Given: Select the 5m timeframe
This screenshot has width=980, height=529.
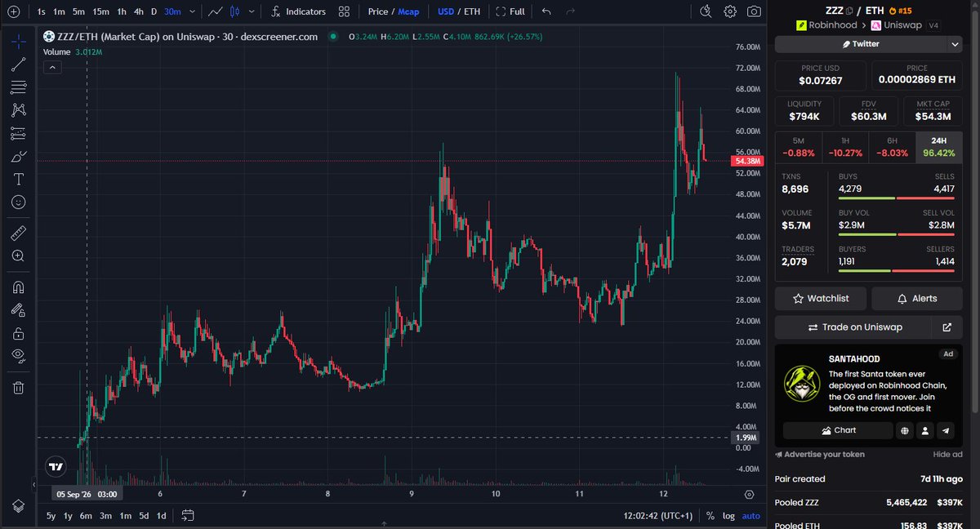Looking at the screenshot, I should click(x=78, y=11).
